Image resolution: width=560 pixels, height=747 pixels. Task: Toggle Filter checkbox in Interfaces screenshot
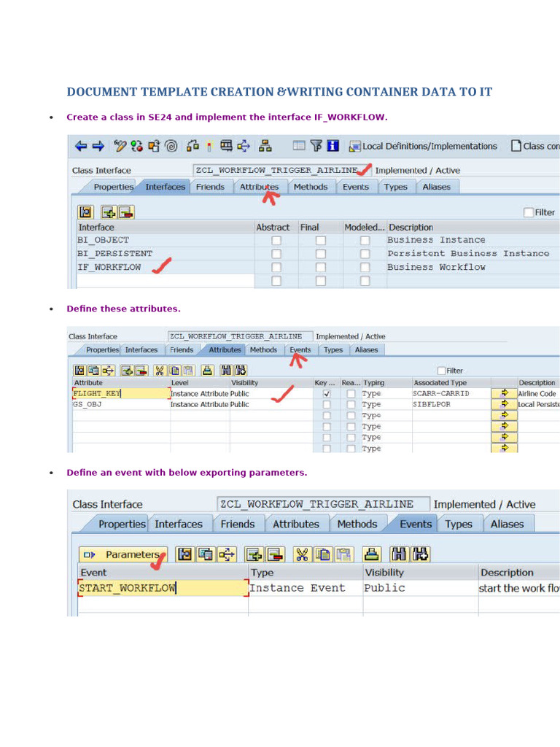[x=528, y=212]
